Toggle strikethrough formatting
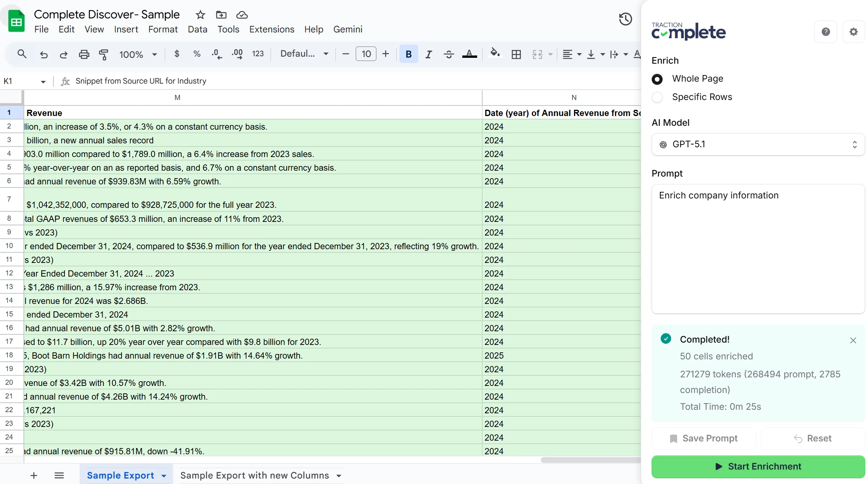The width and height of the screenshot is (868, 484). coord(449,54)
